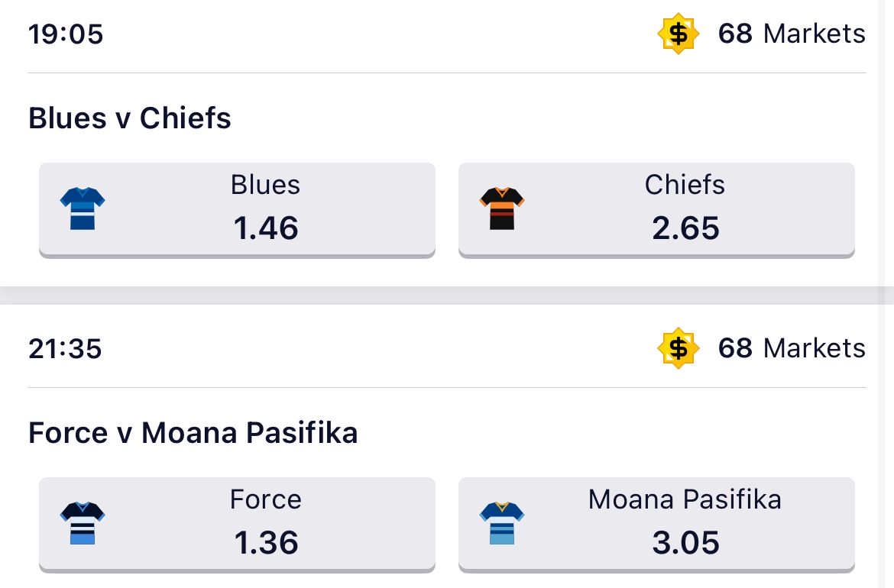Select the 1.46 odds for Blues
Image resolution: width=894 pixels, height=588 pixels.
coord(266,228)
